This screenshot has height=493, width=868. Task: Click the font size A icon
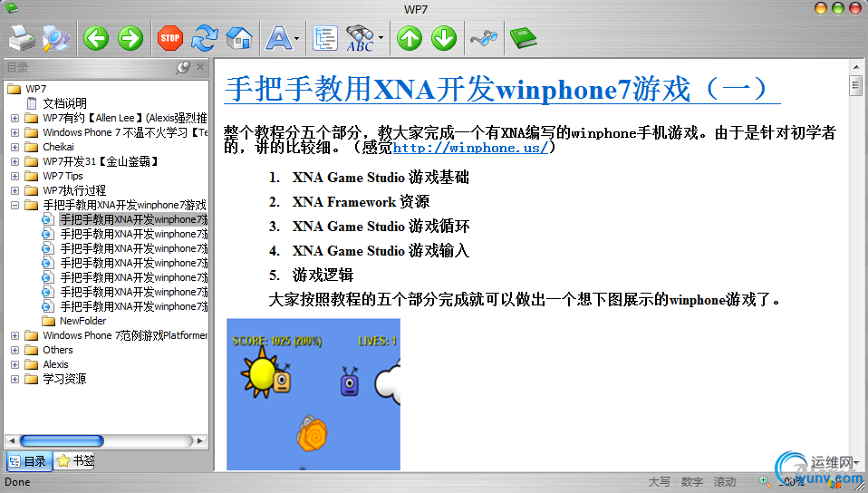point(278,38)
